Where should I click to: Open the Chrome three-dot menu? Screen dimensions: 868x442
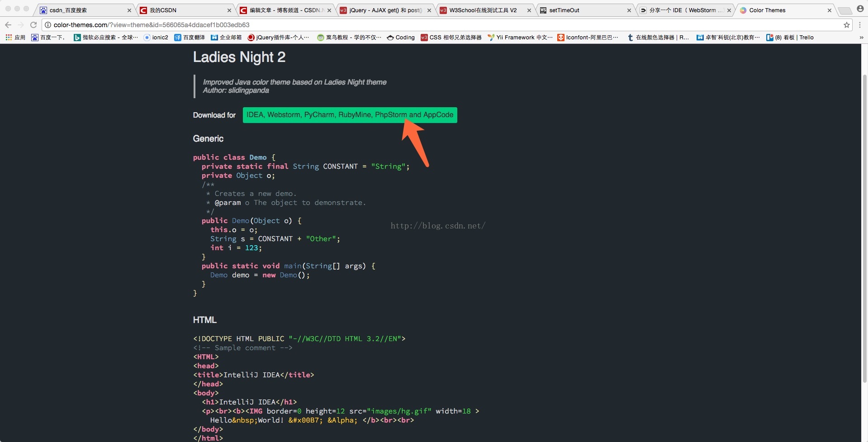click(x=860, y=25)
